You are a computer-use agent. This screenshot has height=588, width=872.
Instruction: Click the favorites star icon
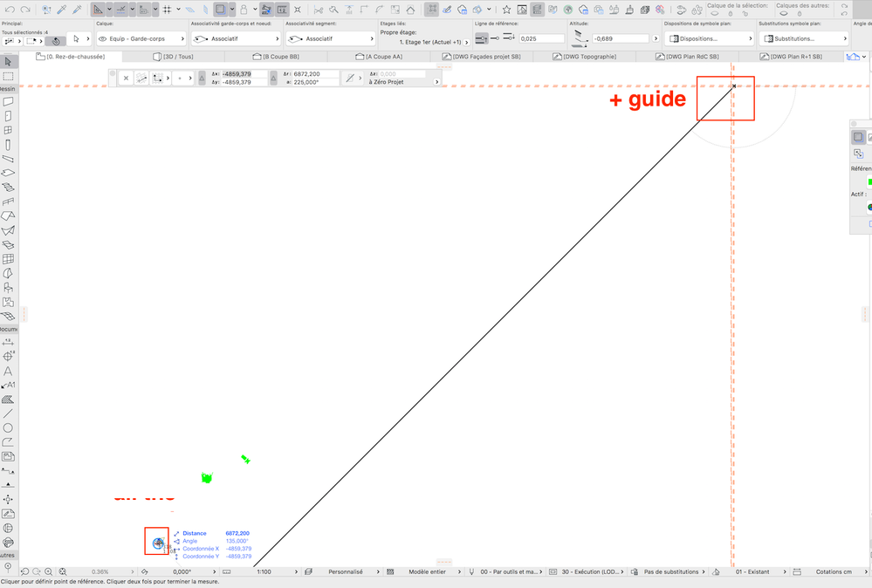pyautogui.click(x=506, y=10)
